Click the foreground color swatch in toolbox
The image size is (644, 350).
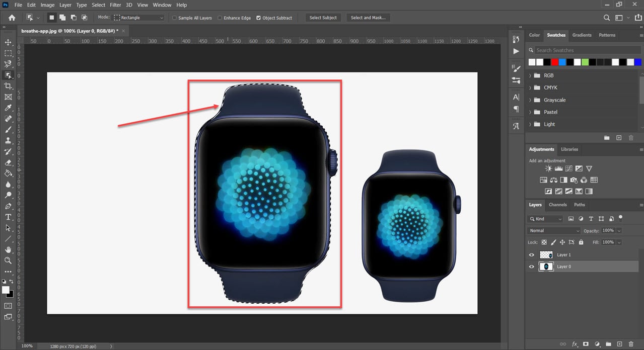click(x=6, y=290)
